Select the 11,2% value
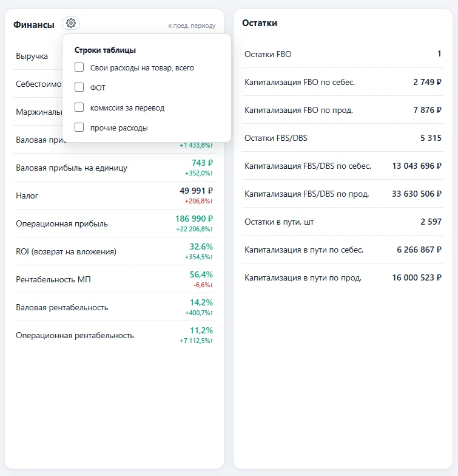 (201, 330)
